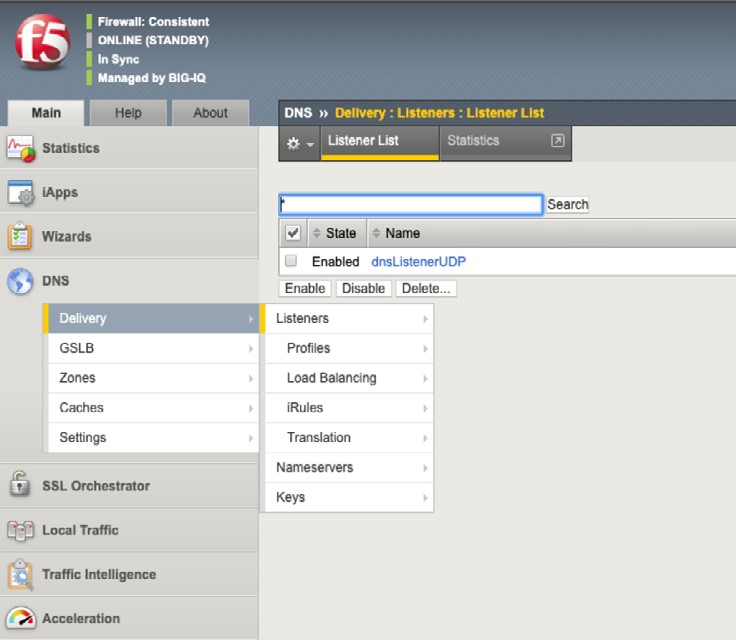Click the DNS globe icon

pyautogui.click(x=20, y=281)
